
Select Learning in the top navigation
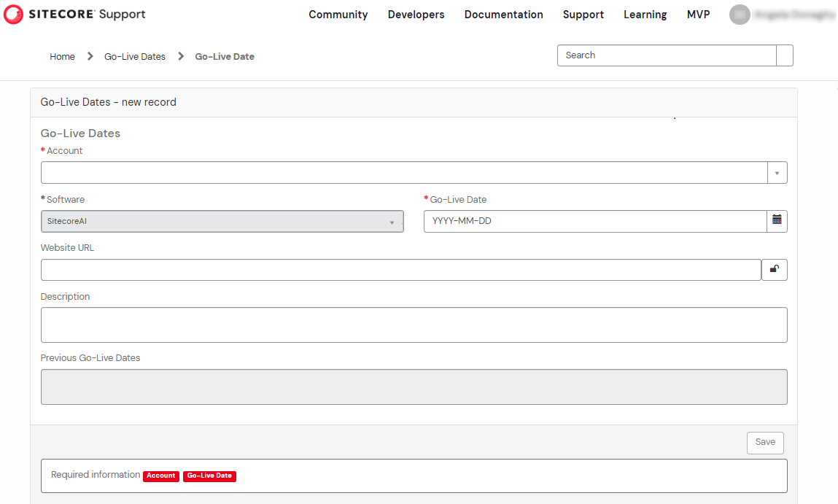[x=645, y=15]
